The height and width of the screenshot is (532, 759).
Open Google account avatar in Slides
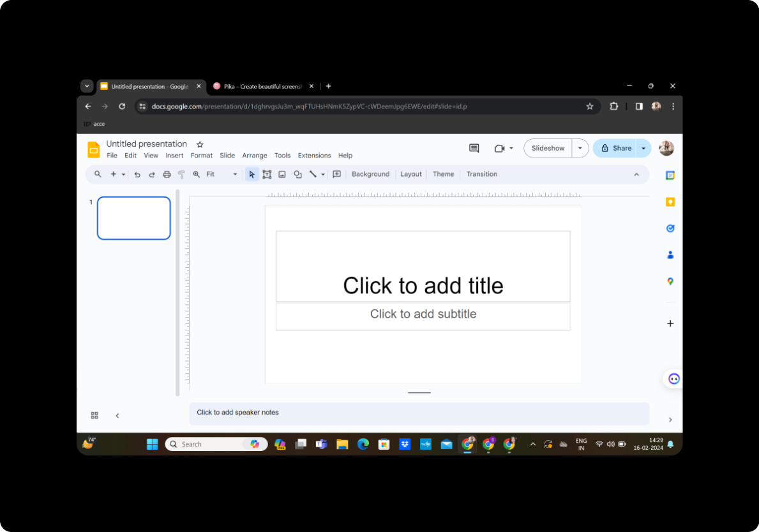point(666,148)
